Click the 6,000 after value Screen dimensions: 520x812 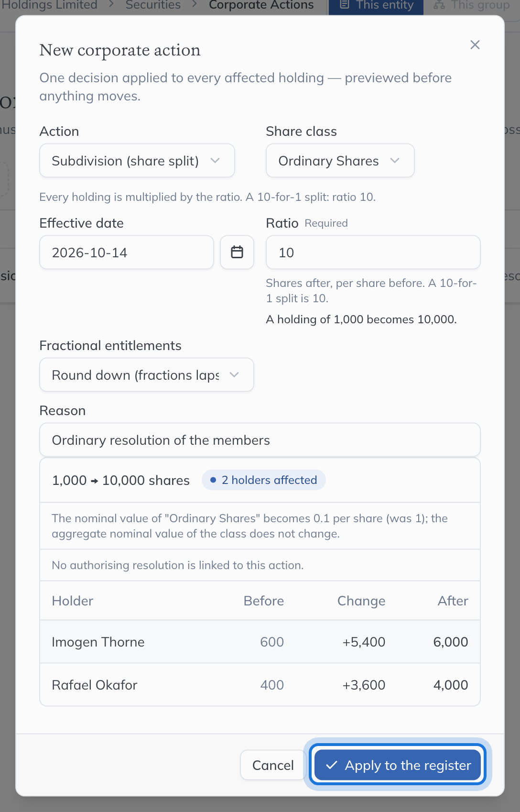pyautogui.click(x=451, y=642)
